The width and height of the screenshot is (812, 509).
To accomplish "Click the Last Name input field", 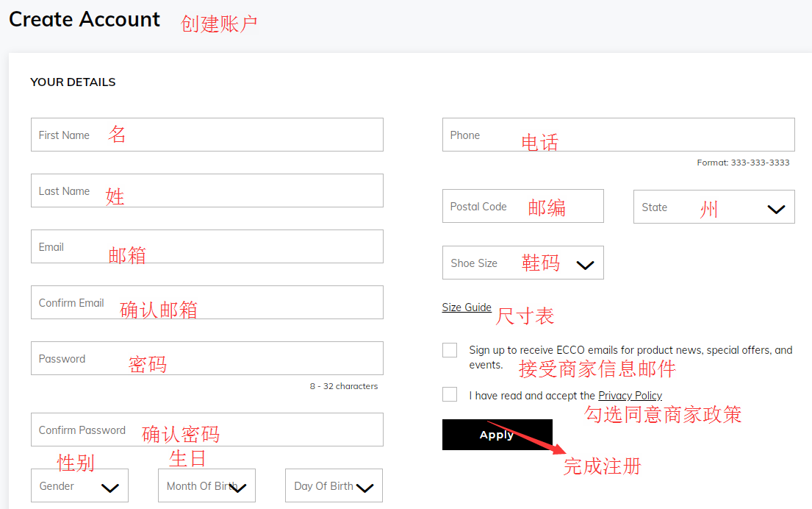I will 206,191.
